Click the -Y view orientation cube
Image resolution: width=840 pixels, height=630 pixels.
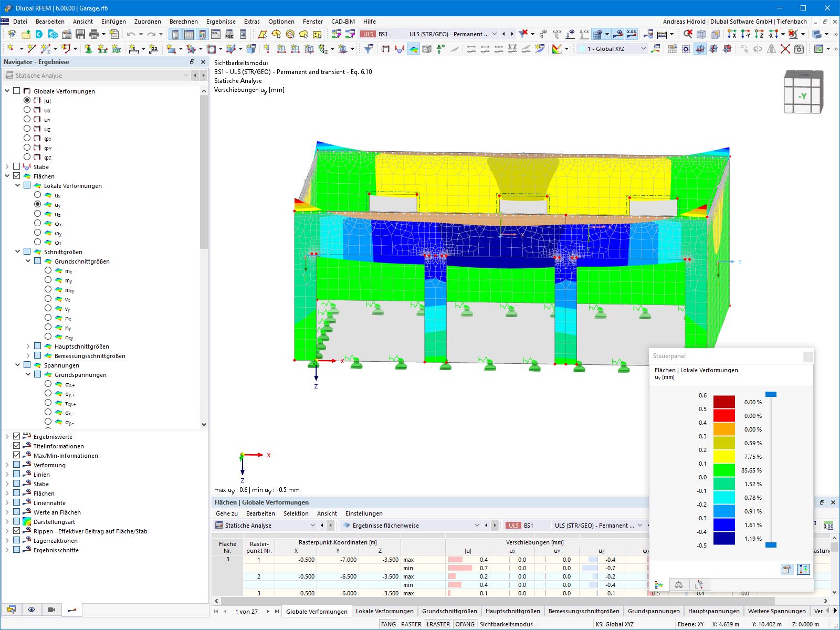pyautogui.click(x=803, y=92)
